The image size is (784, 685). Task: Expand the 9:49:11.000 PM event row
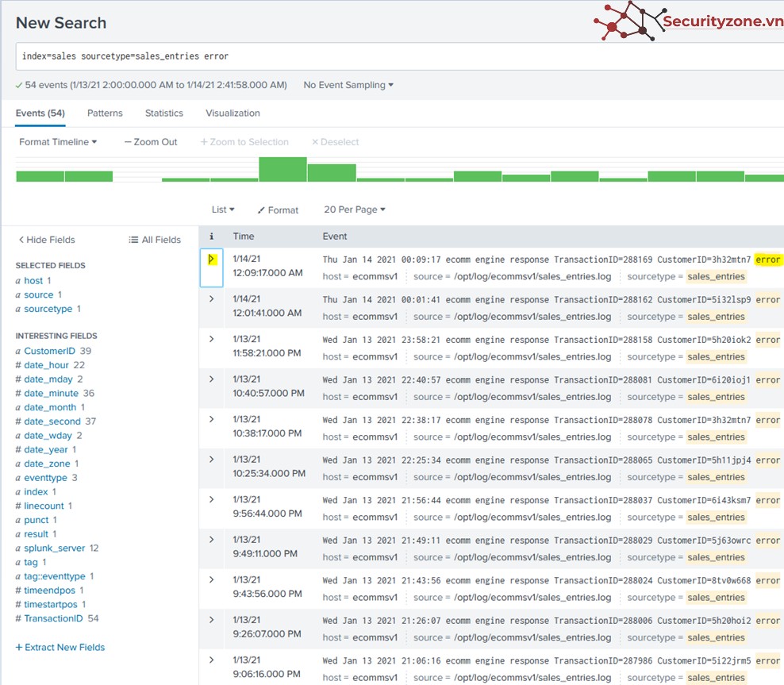(212, 540)
